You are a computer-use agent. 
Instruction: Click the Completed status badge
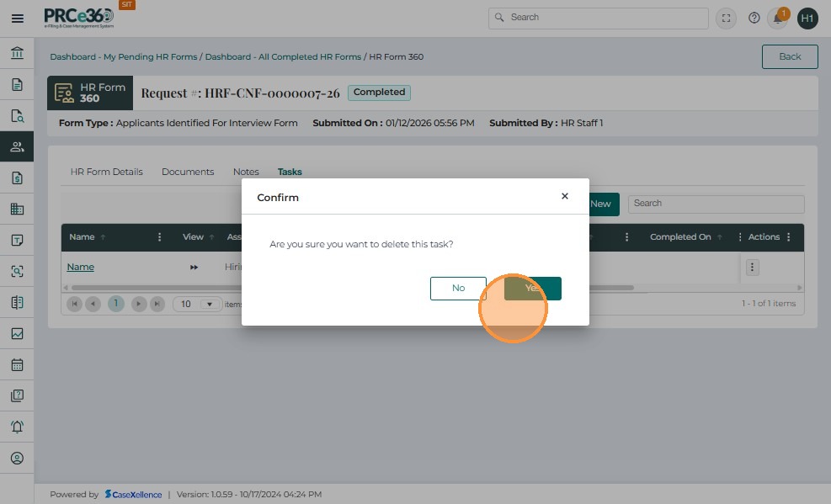click(379, 93)
